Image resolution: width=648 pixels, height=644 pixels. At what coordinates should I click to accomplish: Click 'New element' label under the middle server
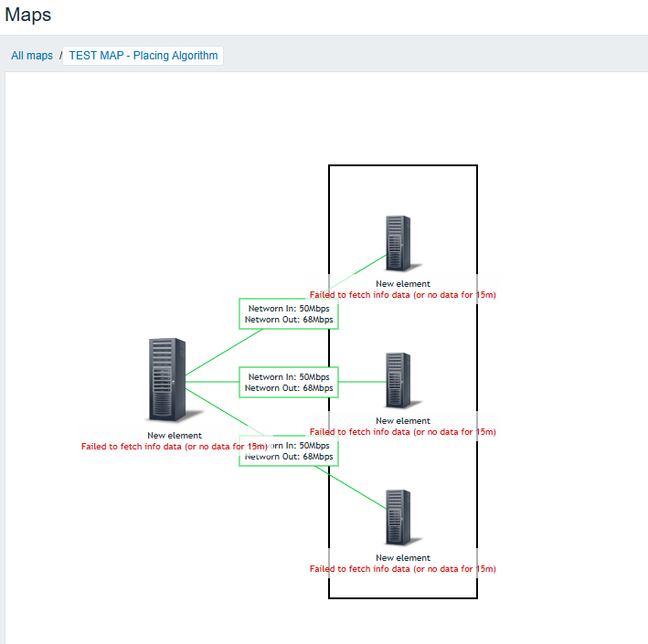(x=402, y=421)
